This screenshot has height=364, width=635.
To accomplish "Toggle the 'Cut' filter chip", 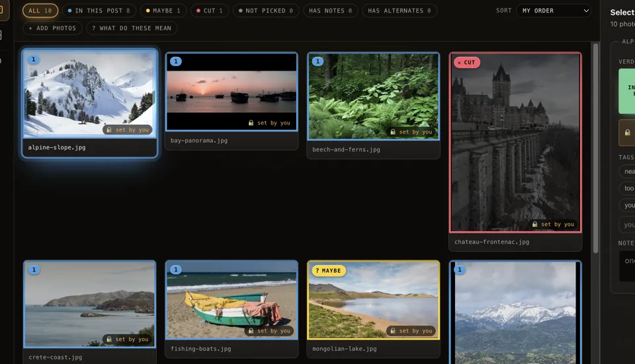I will [210, 11].
